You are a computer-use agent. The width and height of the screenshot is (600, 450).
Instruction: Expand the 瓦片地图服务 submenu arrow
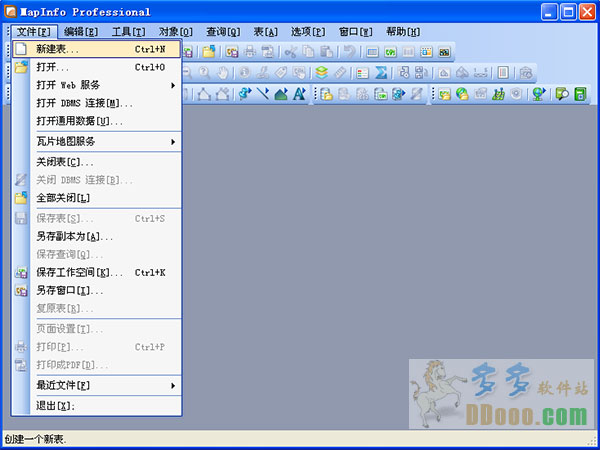point(173,142)
